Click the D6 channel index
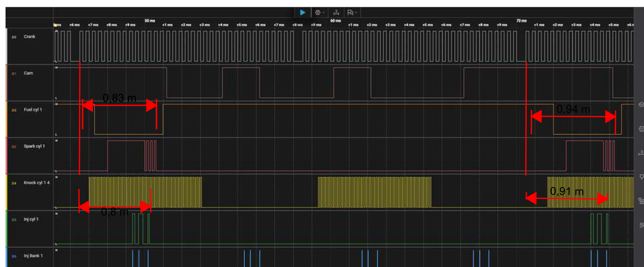 pos(14,256)
